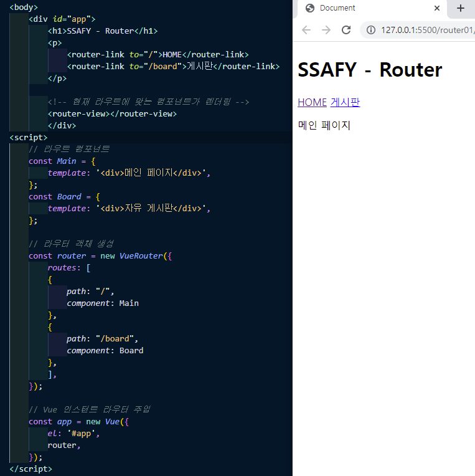Screen dimensions: 475x476
Task: Click the component: Board code line
Action: pyautogui.click(x=105, y=351)
